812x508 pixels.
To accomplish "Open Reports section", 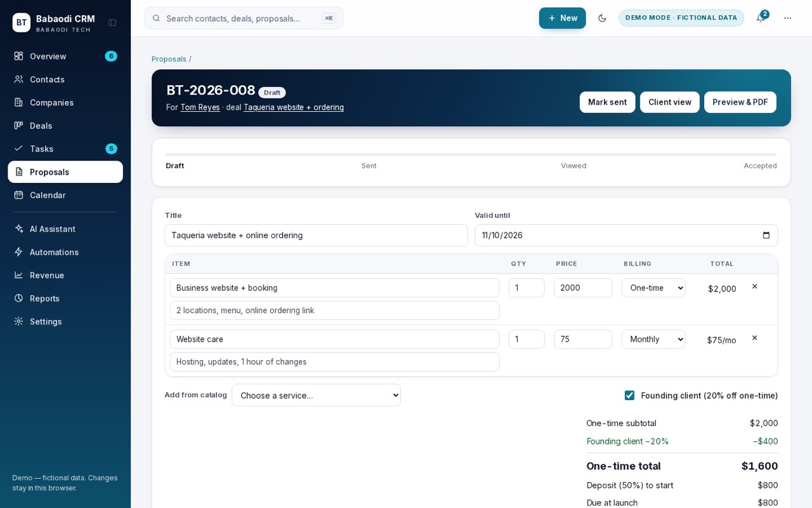I will click(65, 298).
